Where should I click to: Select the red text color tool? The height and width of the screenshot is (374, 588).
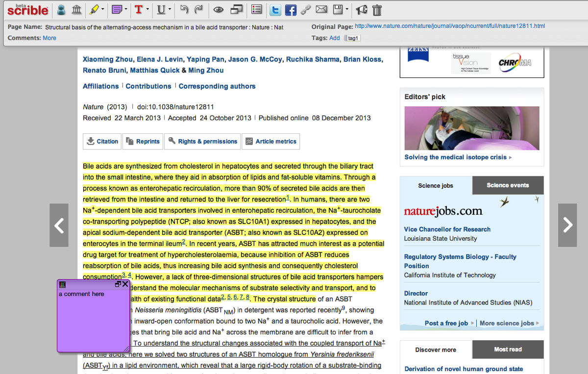coord(138,9)
